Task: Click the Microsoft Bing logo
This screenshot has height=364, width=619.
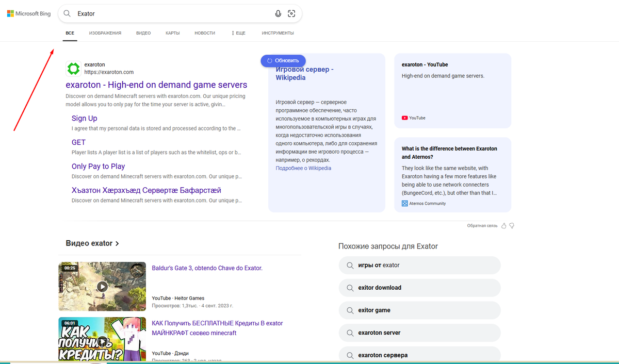Action: pyautogui.click(x=29, y=14)
